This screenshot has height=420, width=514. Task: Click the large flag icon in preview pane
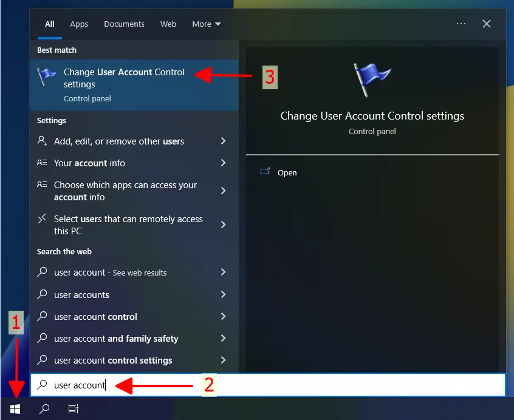(x=372, y=80)
